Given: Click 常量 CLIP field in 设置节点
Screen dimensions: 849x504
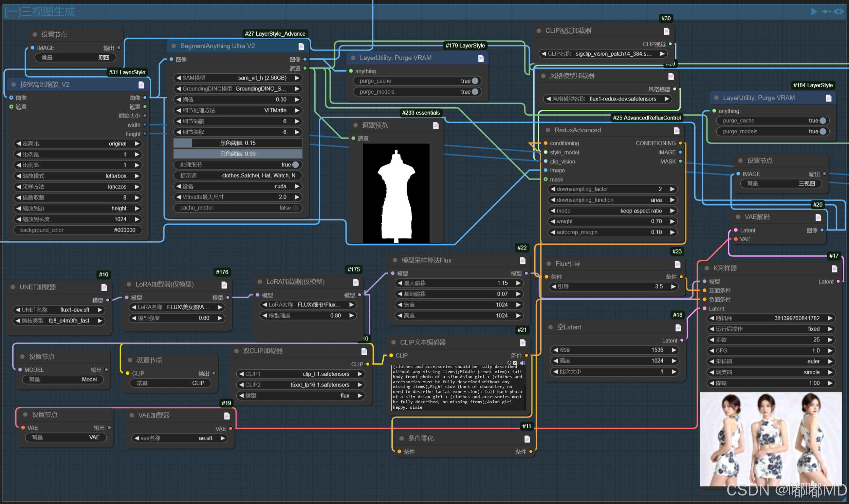Looking at the screenshot, I should click(x=170, y=383).
